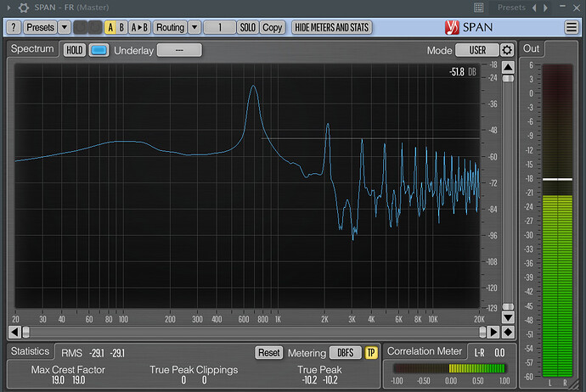586x392 pixels.
Task: Click the correlation meter bar
Action: pyautogui.click(x=450, y=368)
